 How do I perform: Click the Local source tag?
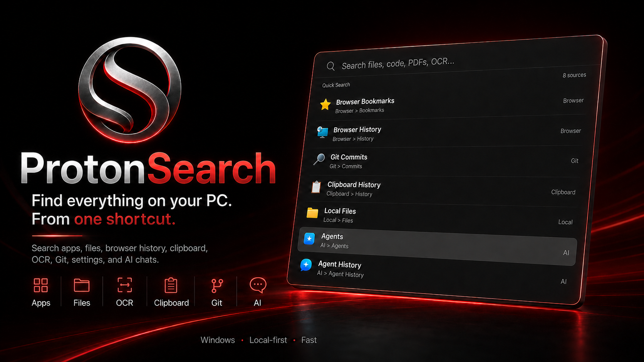[x=565, y=222]
